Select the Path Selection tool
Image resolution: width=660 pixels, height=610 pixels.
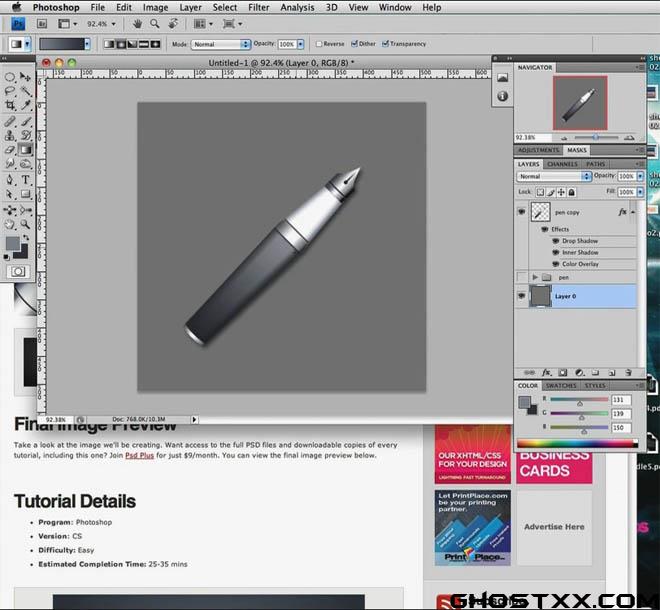point(10,194)
